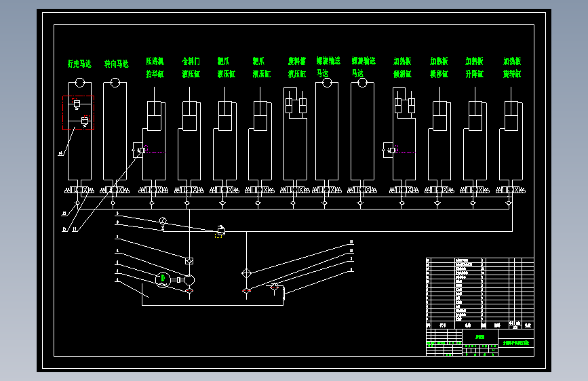The image size is (588, 381).
Task: Select the directional valve below 转向马达
Action: [x=115, y=190]
